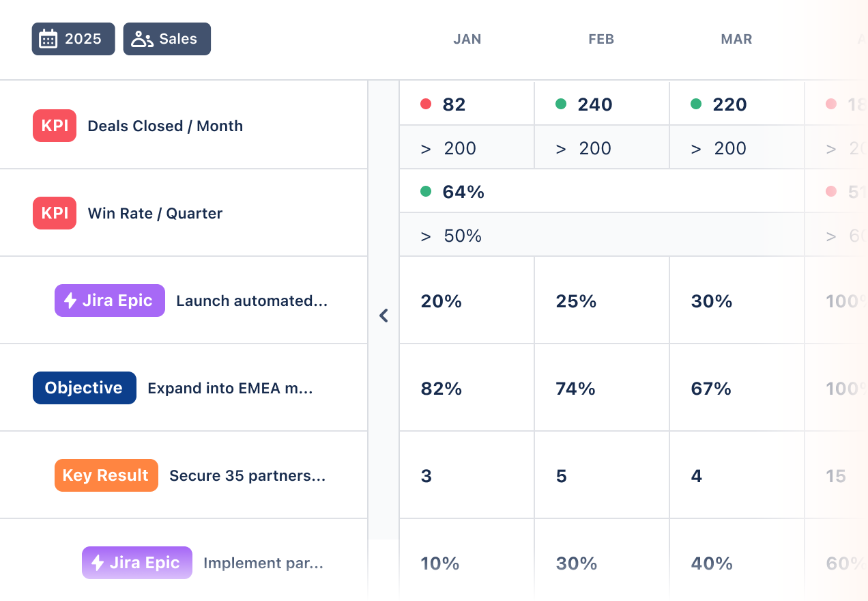Click the green status dot beside 240
The height and width of the screenshot is (601, 868).
[561, 104]
